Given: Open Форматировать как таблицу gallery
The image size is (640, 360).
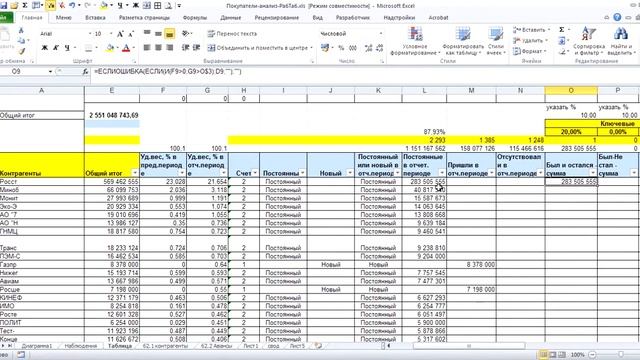Looking at the screenshot, I should (x=463, y=41).
